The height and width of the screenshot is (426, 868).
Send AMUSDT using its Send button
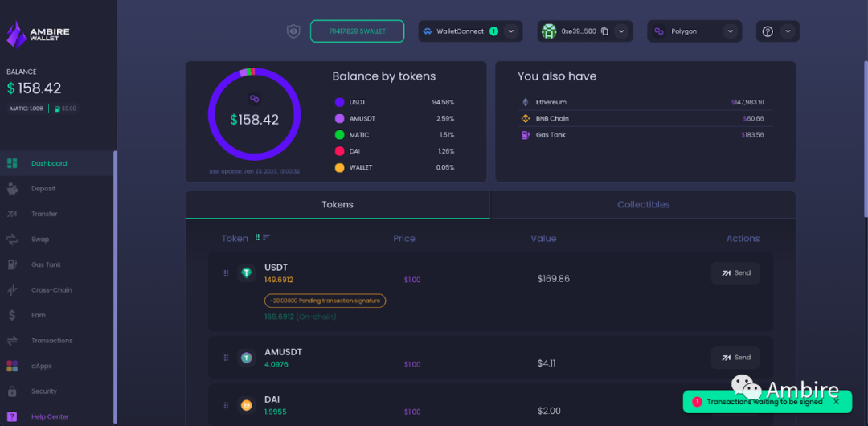pos(735,358)
